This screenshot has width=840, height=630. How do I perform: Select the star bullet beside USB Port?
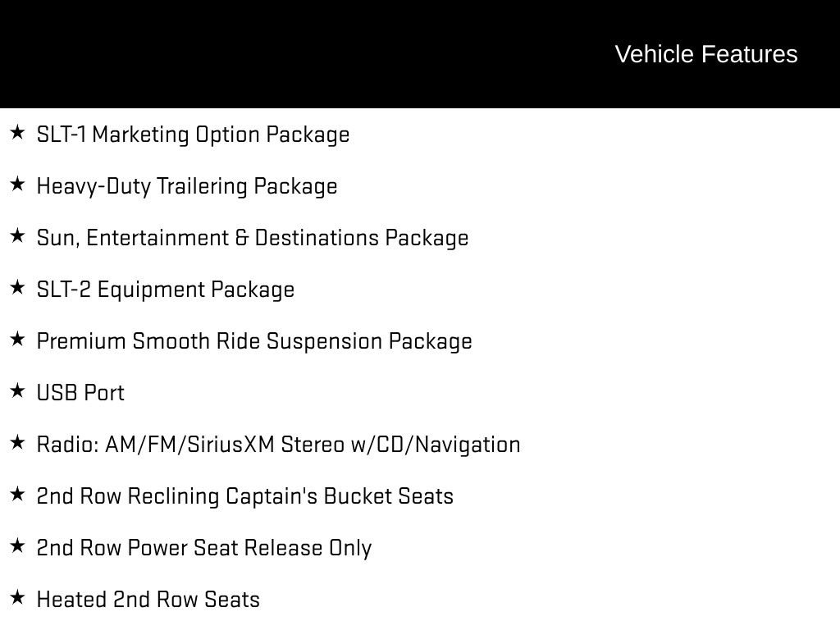pos(18,391)
